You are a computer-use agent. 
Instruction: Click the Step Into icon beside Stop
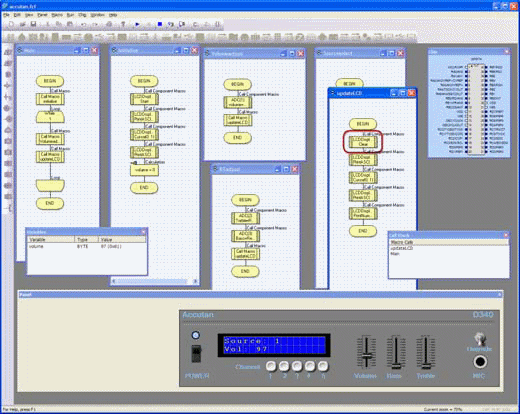click(171, 24)
